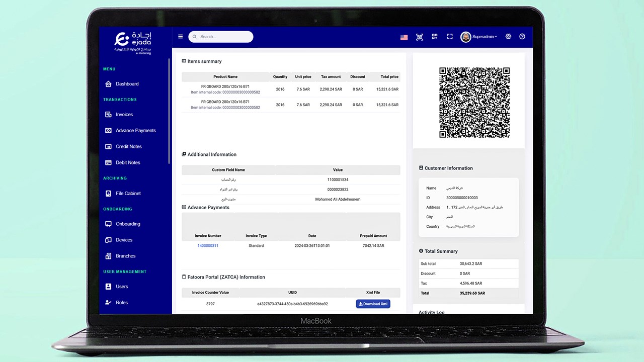Enter fullscreen mode via topbar icon
This screenshot has width=644, height=362.
pyautogui.click(x=449, y=36)
